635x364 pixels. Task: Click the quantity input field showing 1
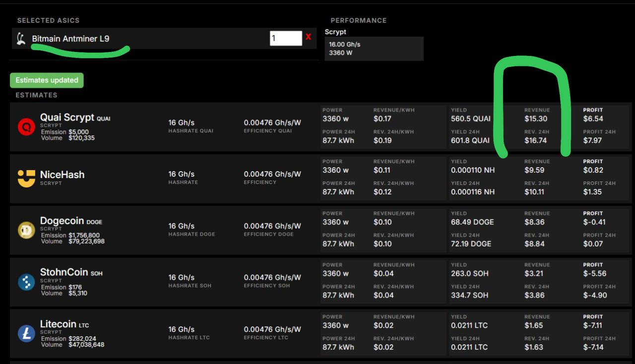(x=286, y=38)
